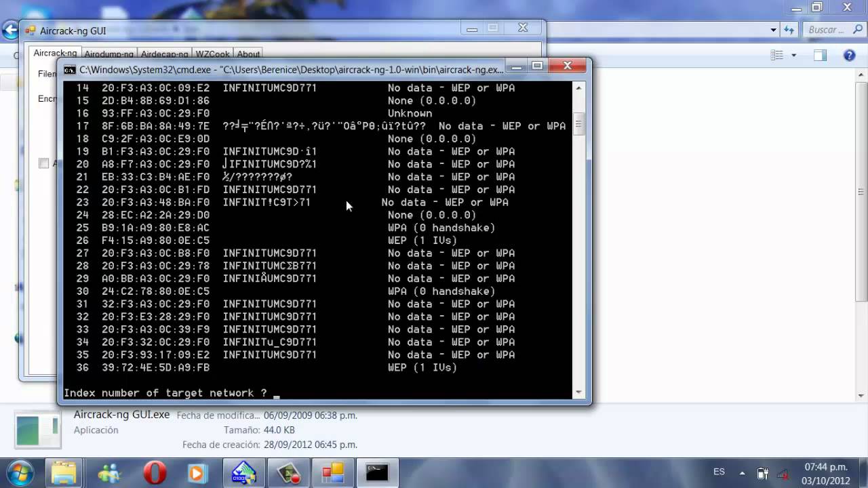Switch to Airodump-ng tab
This screenshot has height=488, width=868.
pyautogui.click(x=108, y=54)
